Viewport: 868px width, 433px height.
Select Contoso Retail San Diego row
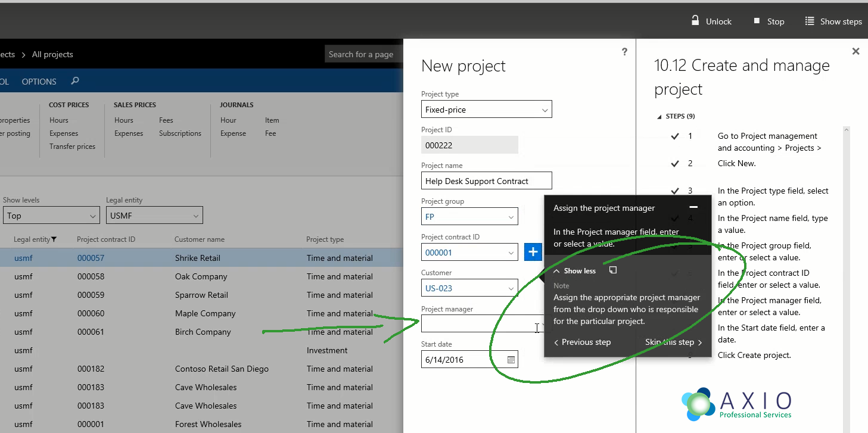201,369
